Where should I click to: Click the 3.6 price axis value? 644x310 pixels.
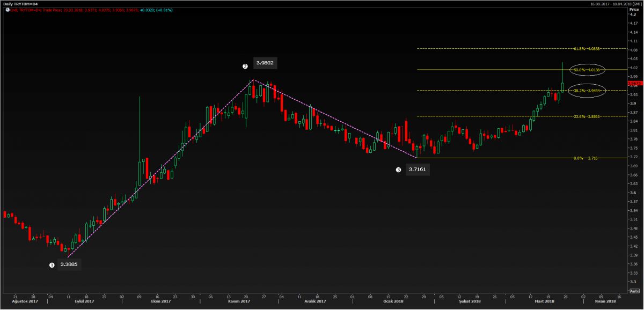[x=633, y=193]
